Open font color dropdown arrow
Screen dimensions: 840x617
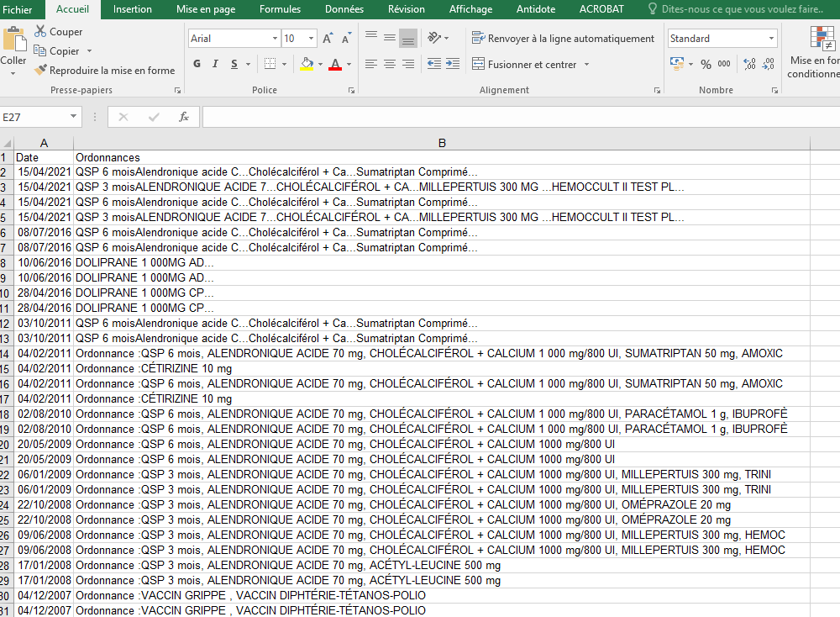coord(349,65)
